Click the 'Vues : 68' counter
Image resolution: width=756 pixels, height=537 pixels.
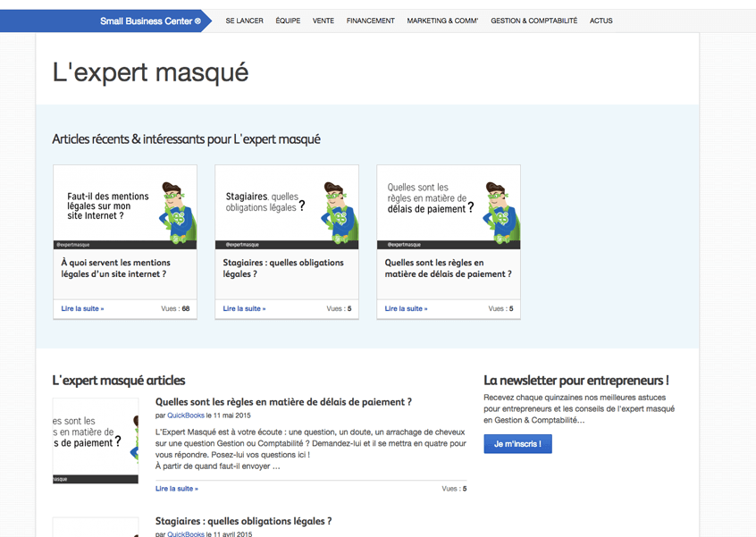175,308
